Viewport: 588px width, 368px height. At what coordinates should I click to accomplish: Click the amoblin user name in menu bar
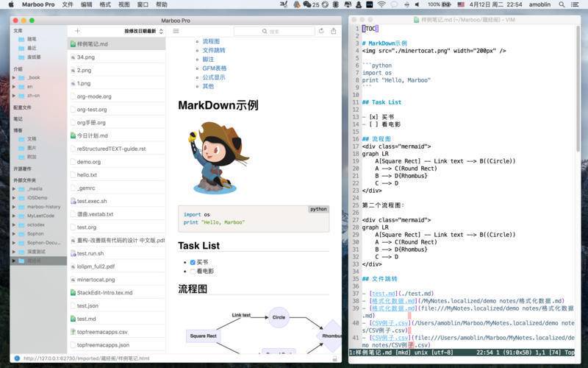pos(539,4)
